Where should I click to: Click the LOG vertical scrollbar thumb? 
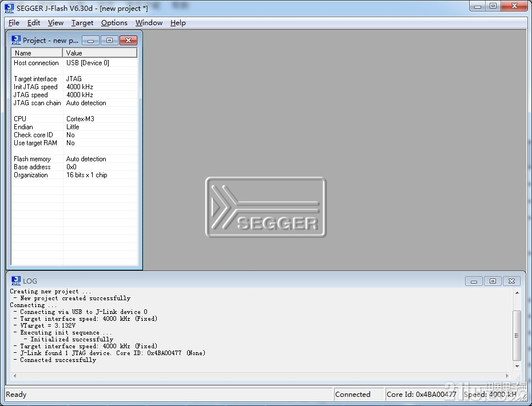(517, 336)
